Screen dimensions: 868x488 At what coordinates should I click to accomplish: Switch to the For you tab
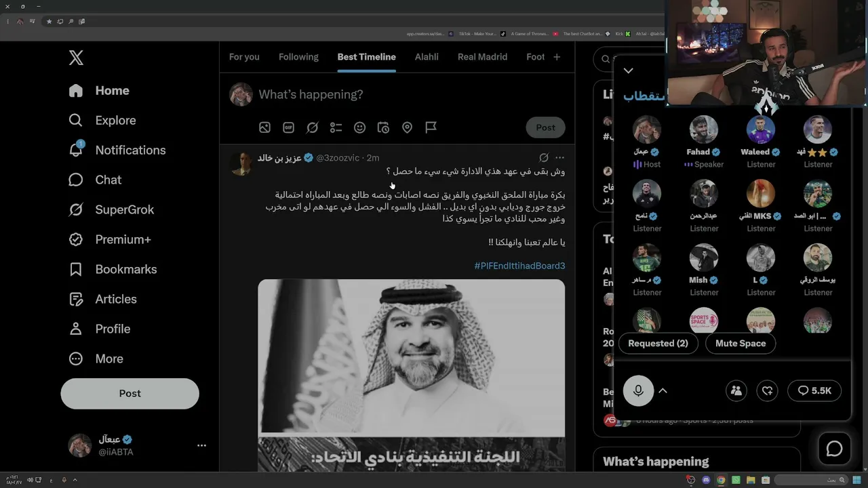[x=244, y=57]
